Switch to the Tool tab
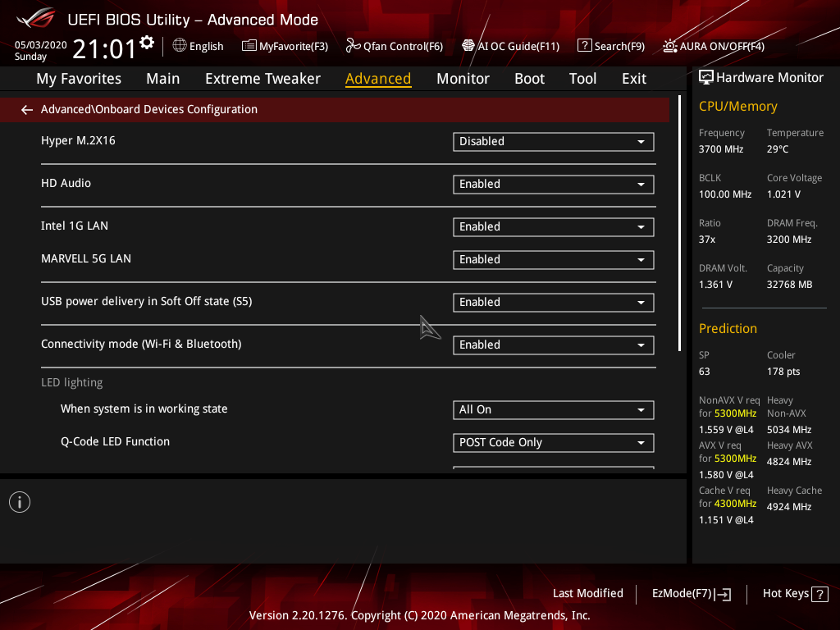 (x=582, y=79)
